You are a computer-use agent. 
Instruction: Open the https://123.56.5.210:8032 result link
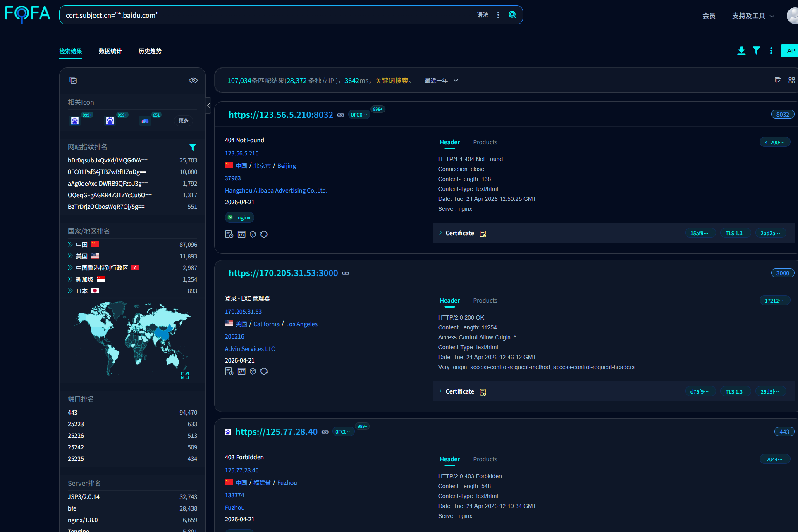[x=281, y=115]
